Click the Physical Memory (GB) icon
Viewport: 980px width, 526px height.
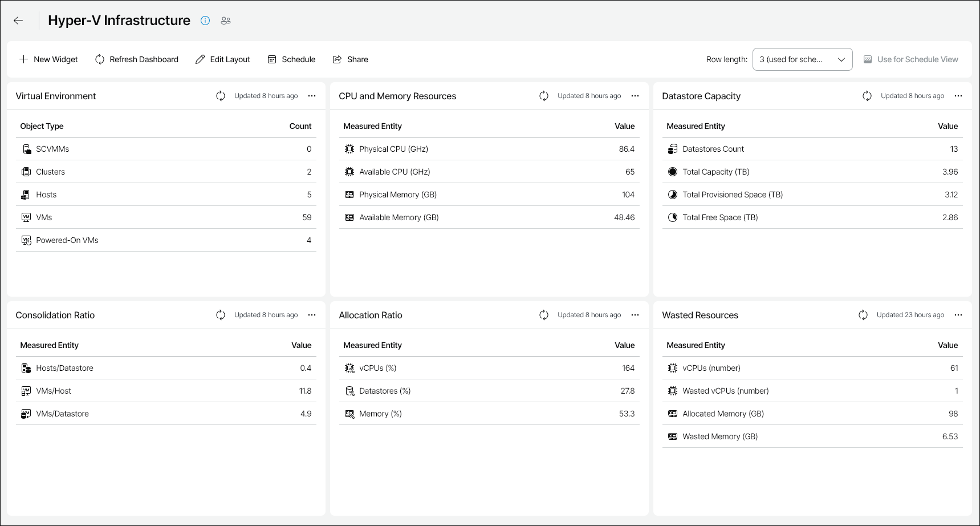(349, 195)
